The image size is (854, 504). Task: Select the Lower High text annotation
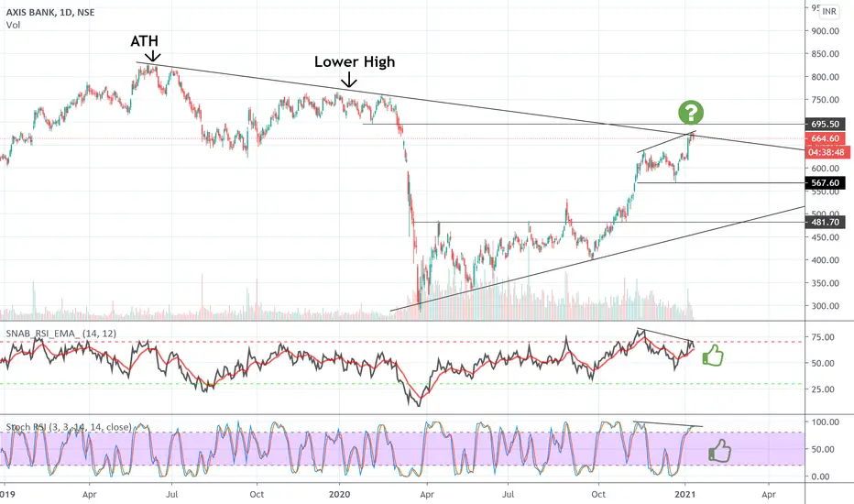coord(355,62)
